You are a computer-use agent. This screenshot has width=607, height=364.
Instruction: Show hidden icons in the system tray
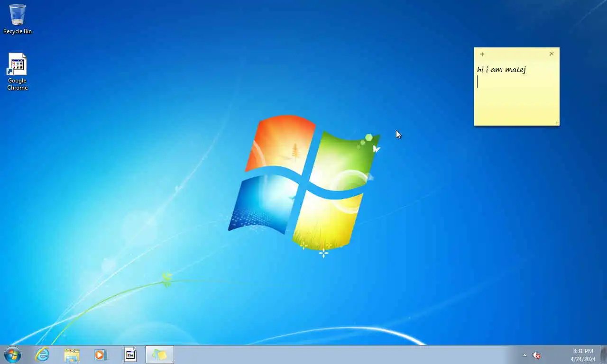524,355
